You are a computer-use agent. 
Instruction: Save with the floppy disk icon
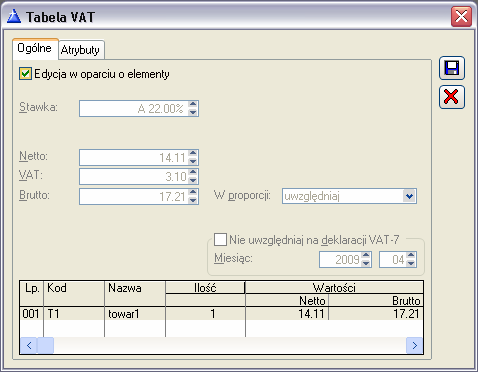pyautogui.click(x=452, y=68)
